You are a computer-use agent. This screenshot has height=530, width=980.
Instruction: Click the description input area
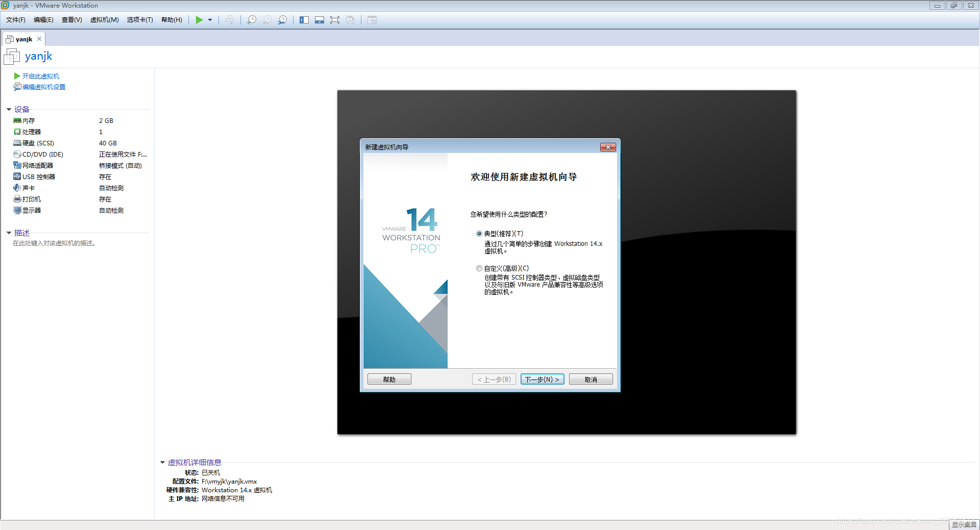[54, 243]
